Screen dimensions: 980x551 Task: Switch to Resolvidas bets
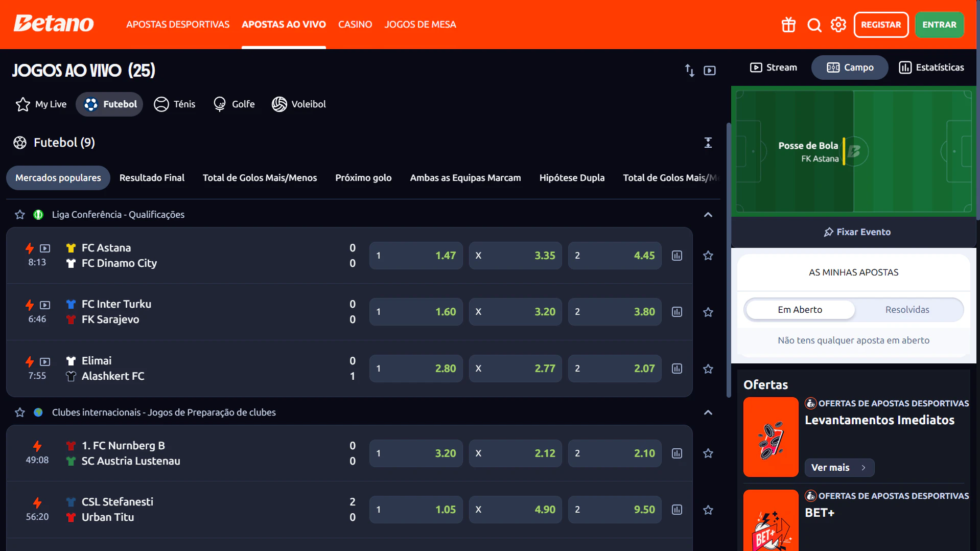(x=907, y=310)
